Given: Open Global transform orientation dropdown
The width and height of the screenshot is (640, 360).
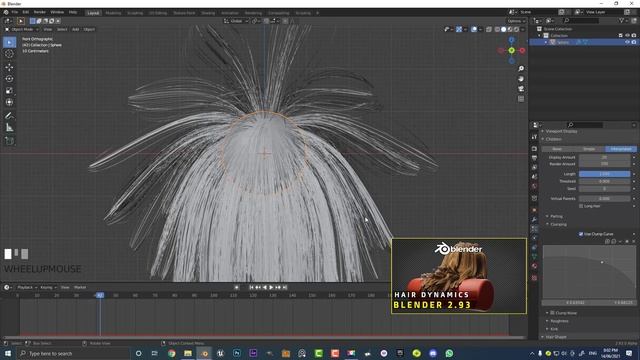Looking at the screenshot, I should (x=236, y=21).
